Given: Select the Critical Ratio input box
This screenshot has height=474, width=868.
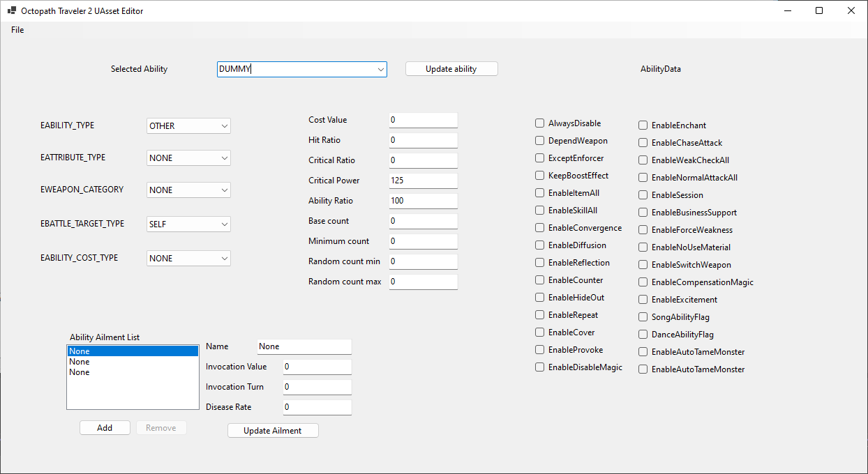Looking at the screenshot, I should pos(423,160).
